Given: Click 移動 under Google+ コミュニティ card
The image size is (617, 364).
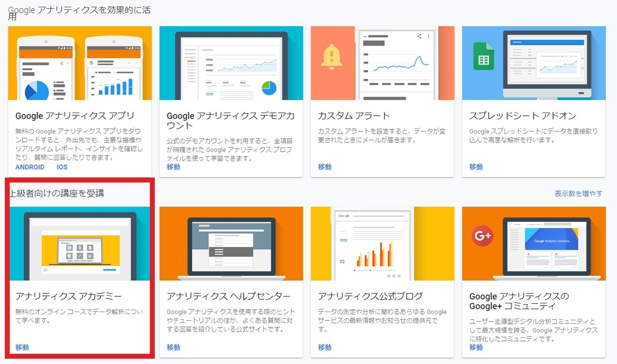Looking at the screenshot, I should coord(476,347).
